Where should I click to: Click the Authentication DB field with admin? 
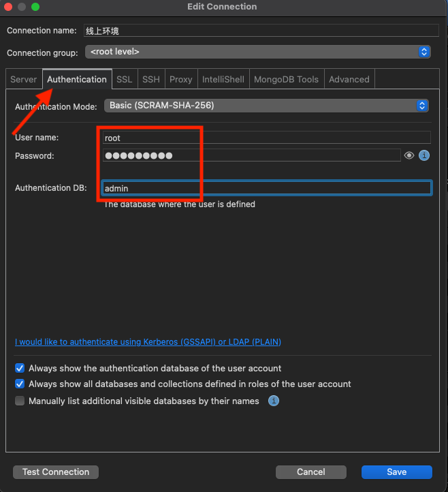(x=267, y=188)
